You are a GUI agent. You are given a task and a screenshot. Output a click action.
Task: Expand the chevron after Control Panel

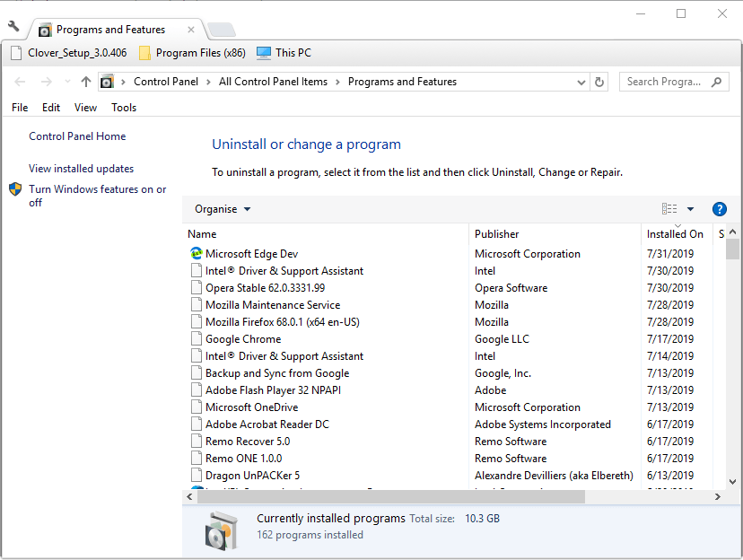(x=208, y=82)
